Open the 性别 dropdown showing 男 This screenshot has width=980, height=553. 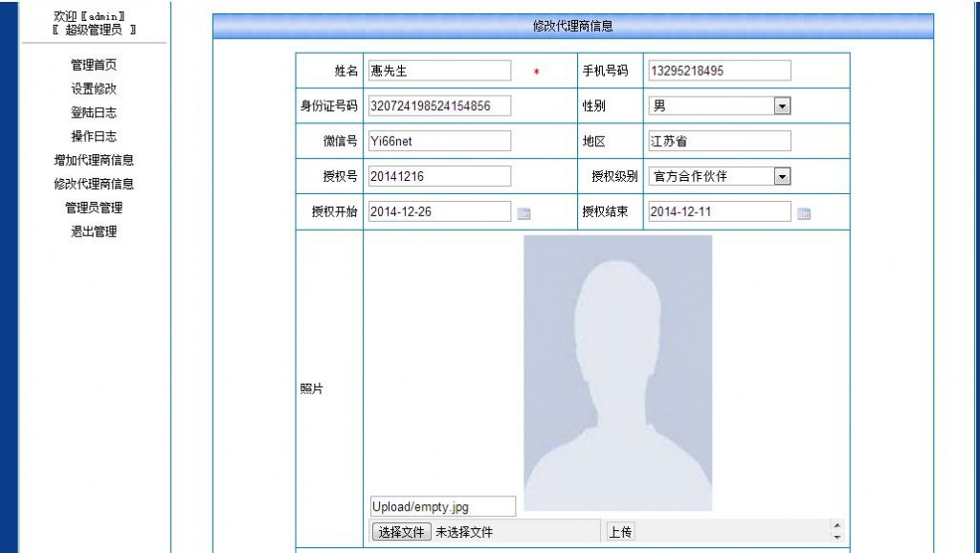point(720,106)
